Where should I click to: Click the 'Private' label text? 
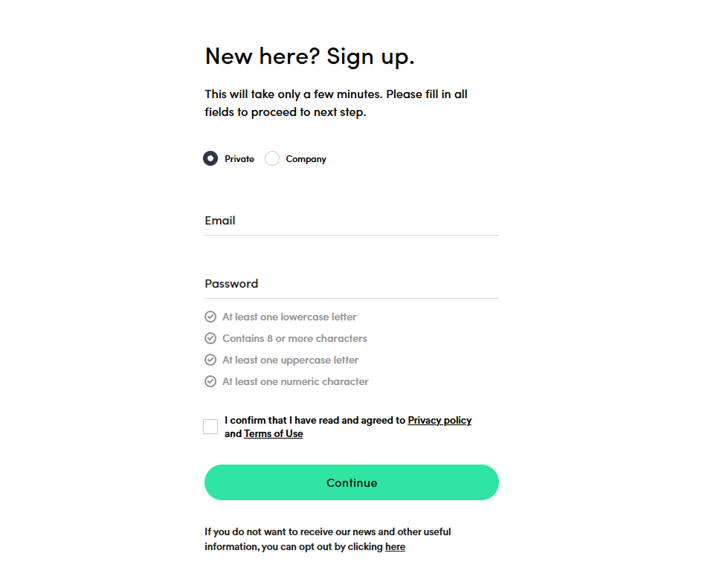tap(239, 159)
